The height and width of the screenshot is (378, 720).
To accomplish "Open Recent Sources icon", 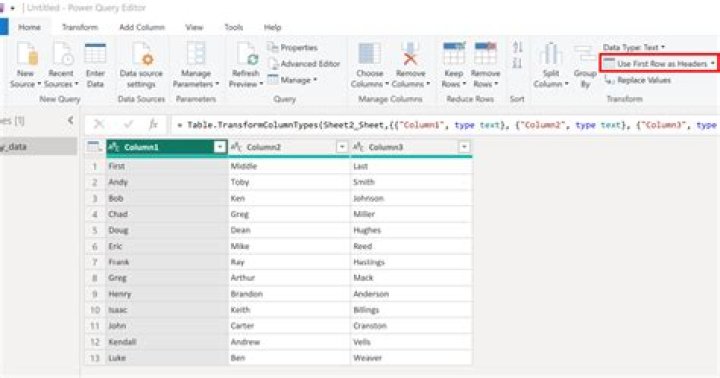I will pyautogui.click(x=62, y=54).
